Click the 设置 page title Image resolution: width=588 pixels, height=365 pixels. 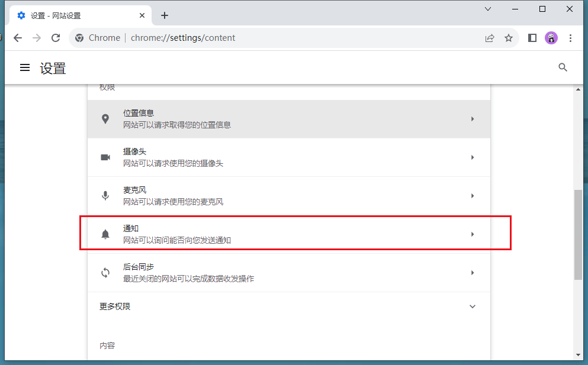[53, 68]
